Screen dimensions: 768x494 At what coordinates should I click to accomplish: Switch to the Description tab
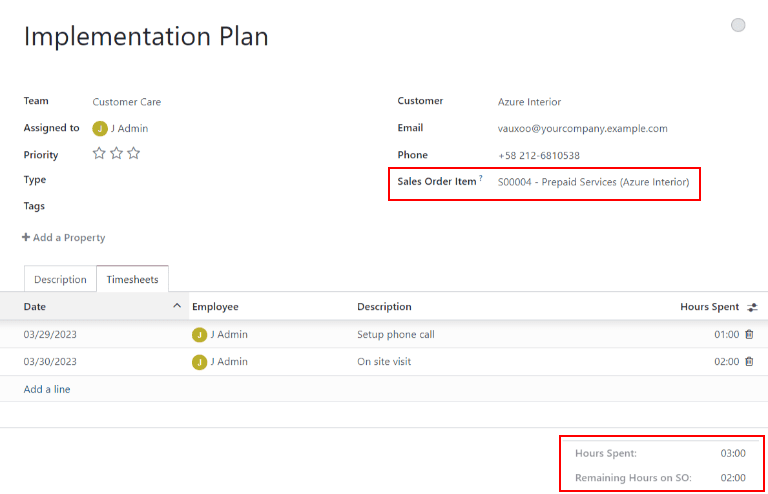[x=60, y=280]
